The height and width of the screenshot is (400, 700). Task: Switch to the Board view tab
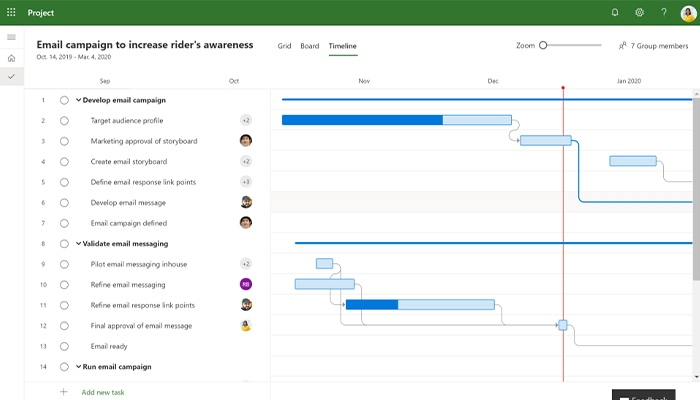pos(310,46)
